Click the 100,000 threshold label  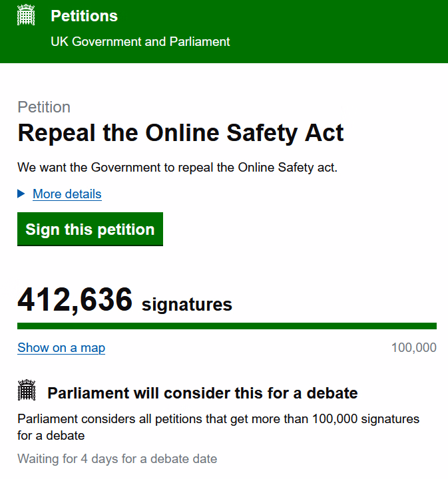tap(414, 348)
